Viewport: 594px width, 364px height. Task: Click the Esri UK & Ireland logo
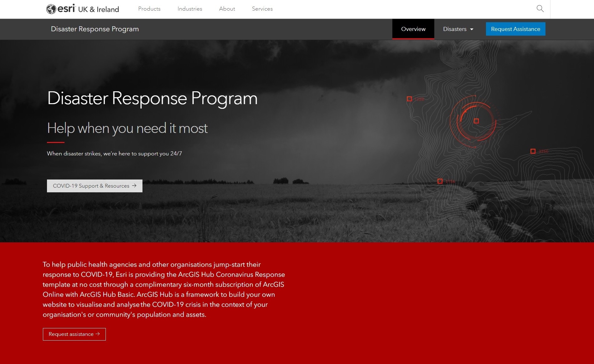83,9
